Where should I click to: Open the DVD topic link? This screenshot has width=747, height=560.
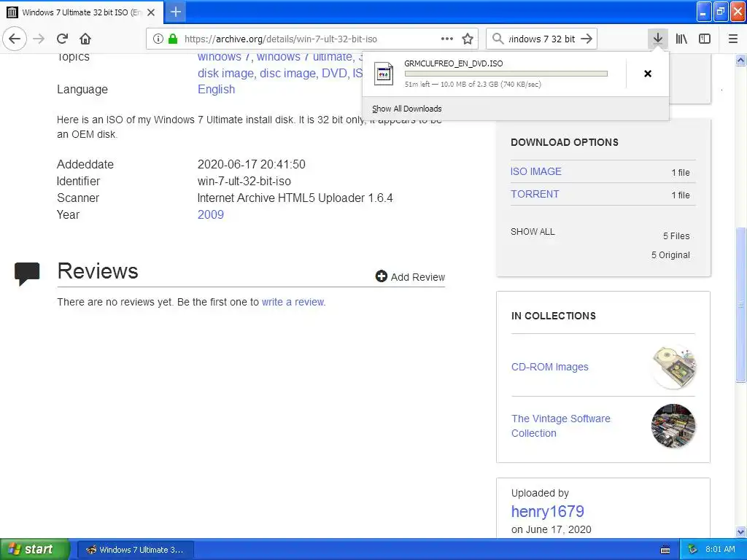(334, 74)
